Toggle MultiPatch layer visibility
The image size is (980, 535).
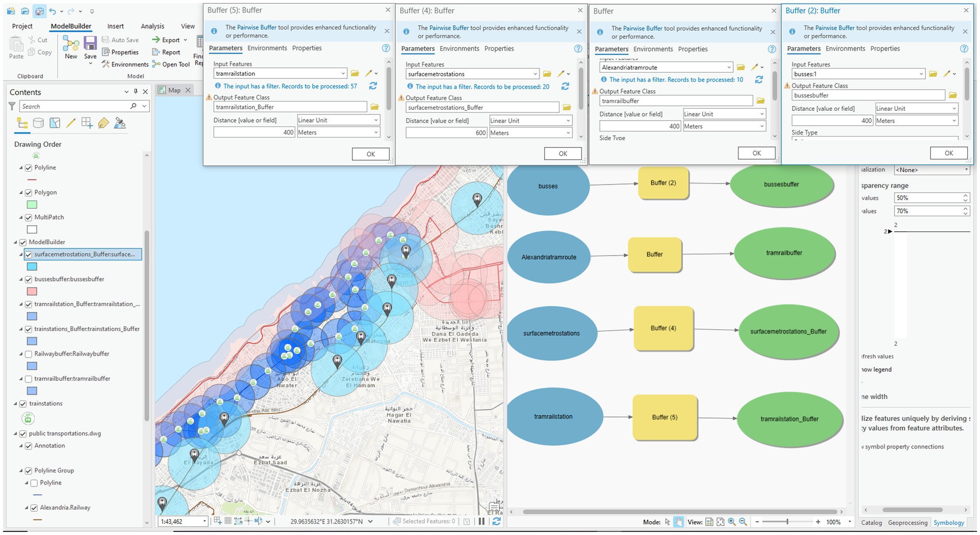click(29, 218)
